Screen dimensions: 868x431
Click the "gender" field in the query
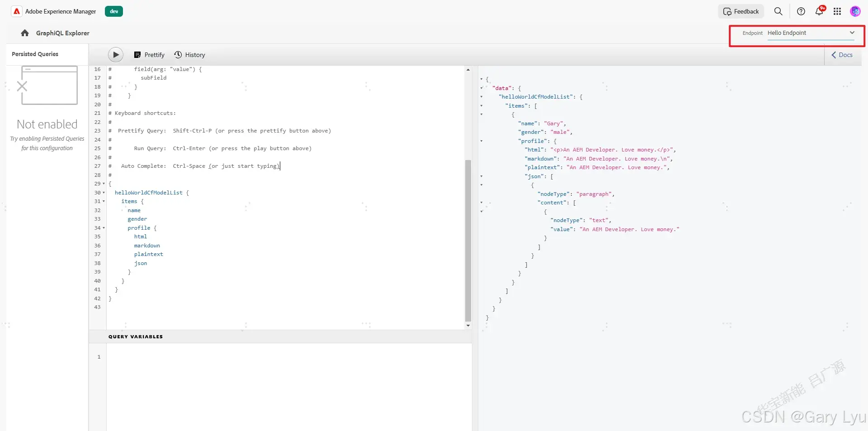137,219
